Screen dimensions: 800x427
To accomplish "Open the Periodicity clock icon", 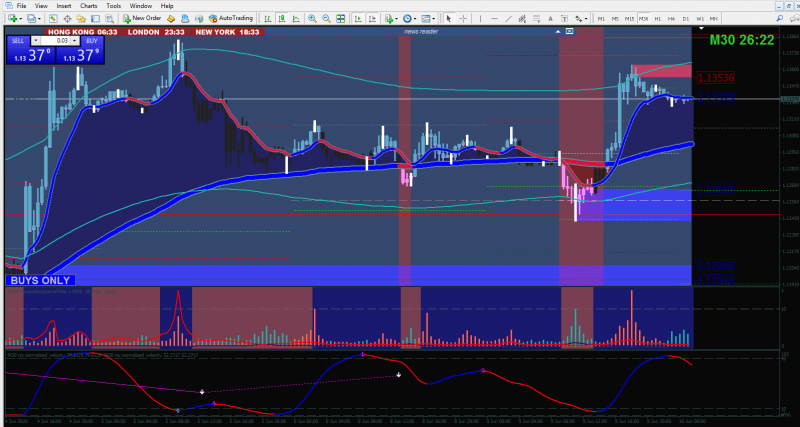I will [x=407, y=18].
